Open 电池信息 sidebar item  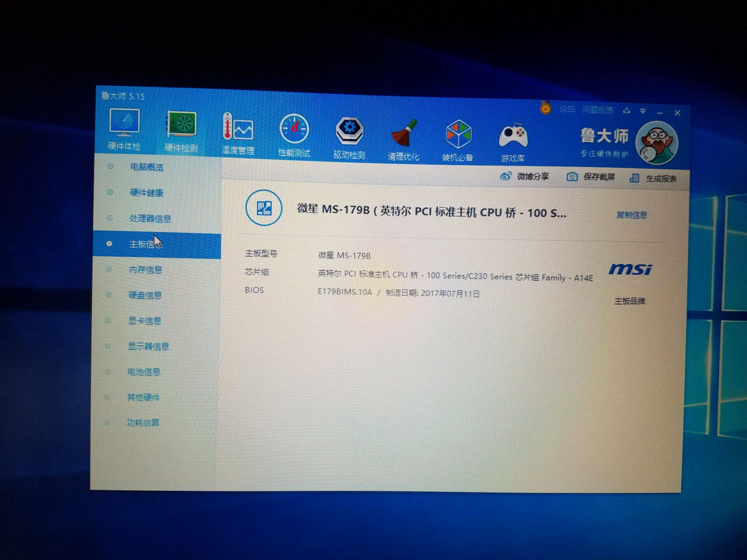tap(144, 372)
